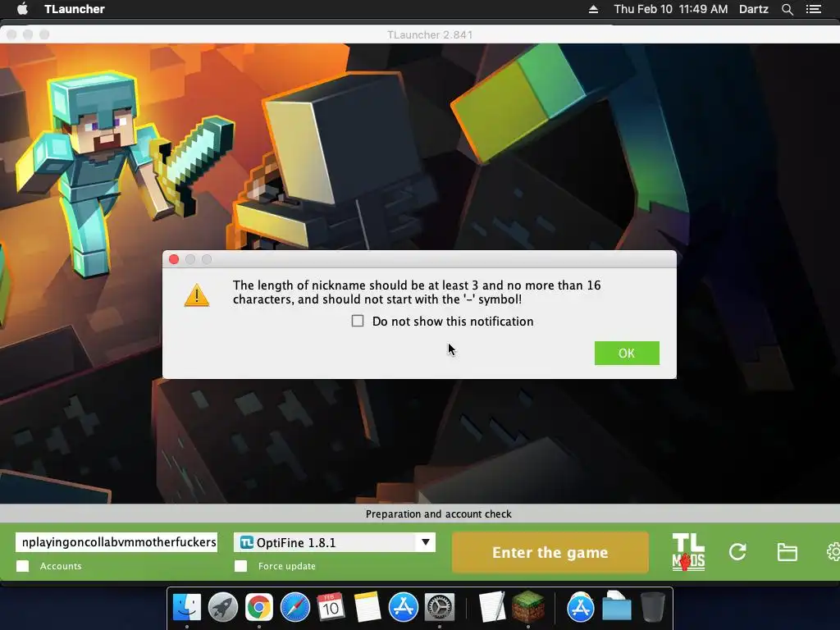Click the eject icon in menu bar
This screenshot has width=840, height=630.
[x=593, y=9]
